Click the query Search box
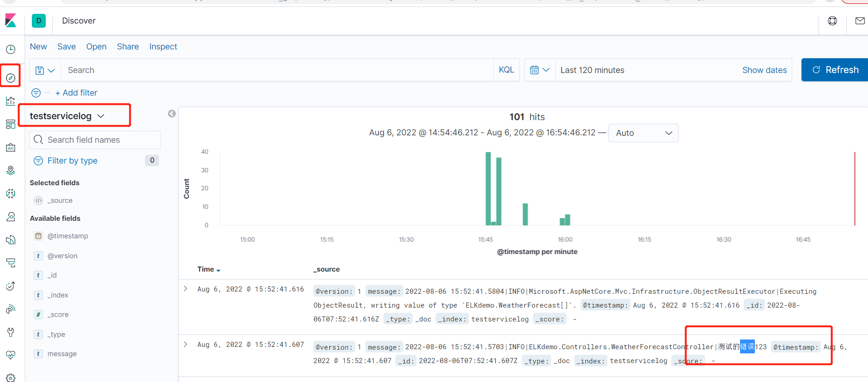Viewport: 868px width, 382px height. tap(277, 70)
